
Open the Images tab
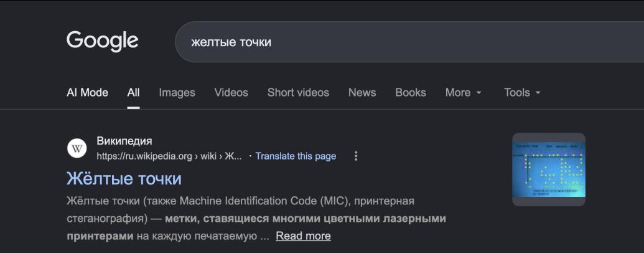tap(177, 93)
